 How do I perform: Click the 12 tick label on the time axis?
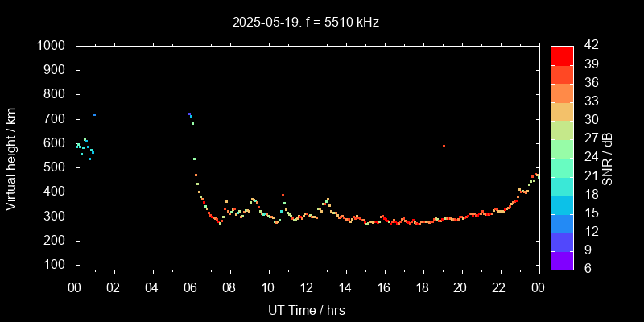coord(307,287)
